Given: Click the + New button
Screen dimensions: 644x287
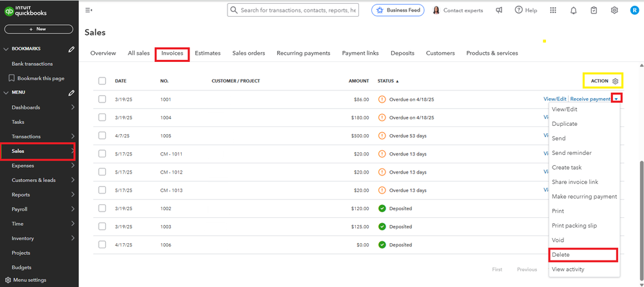Looking at the screenshot, I should [39, 29].
